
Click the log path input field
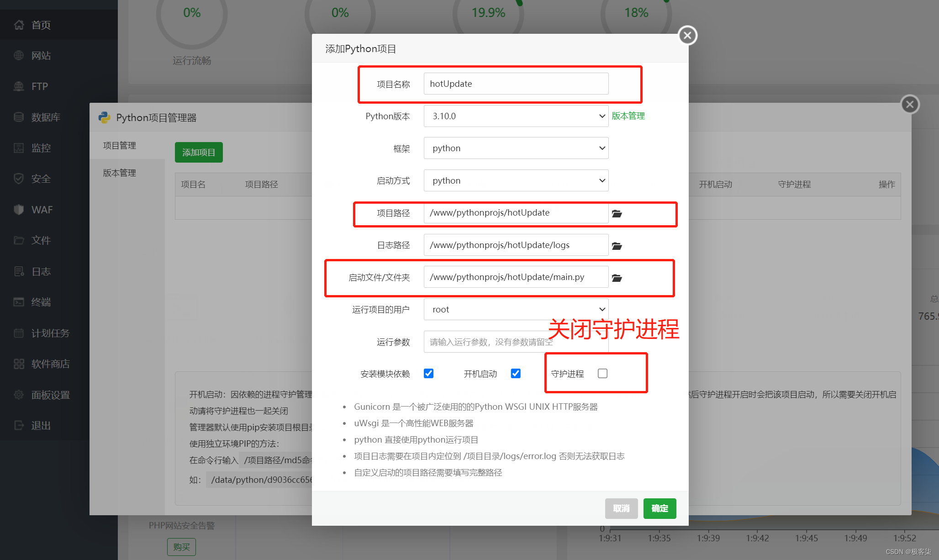(x=516, y=245)
